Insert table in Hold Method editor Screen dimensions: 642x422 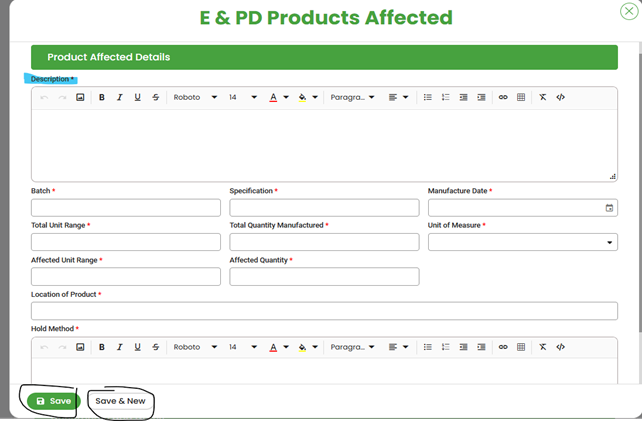[x=521, y=347]
